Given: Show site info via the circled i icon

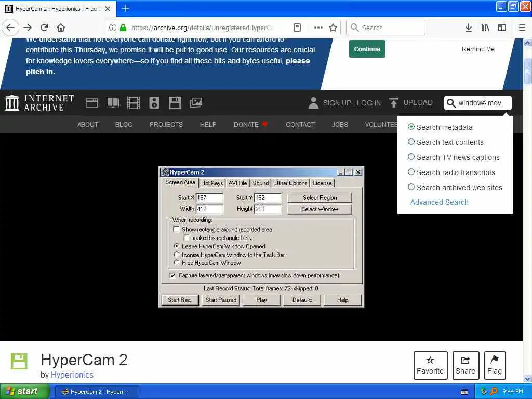Looking at the screenshot, I should click(113, 28).
